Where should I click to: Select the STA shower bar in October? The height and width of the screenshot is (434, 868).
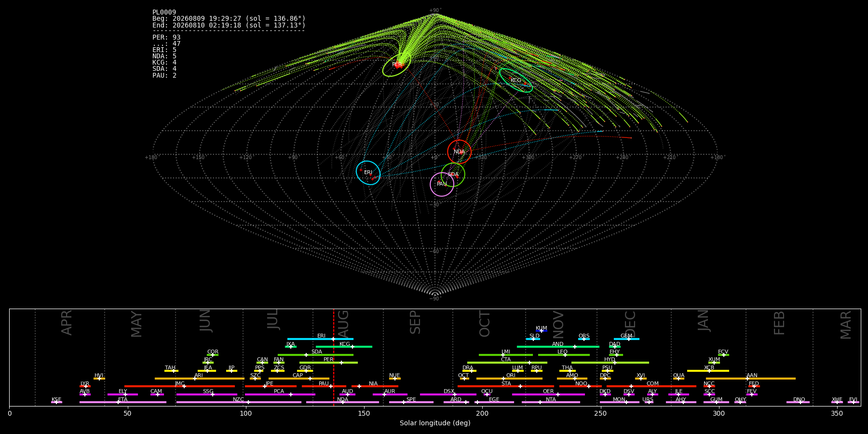pyautogui.click(x=506, y=386)
